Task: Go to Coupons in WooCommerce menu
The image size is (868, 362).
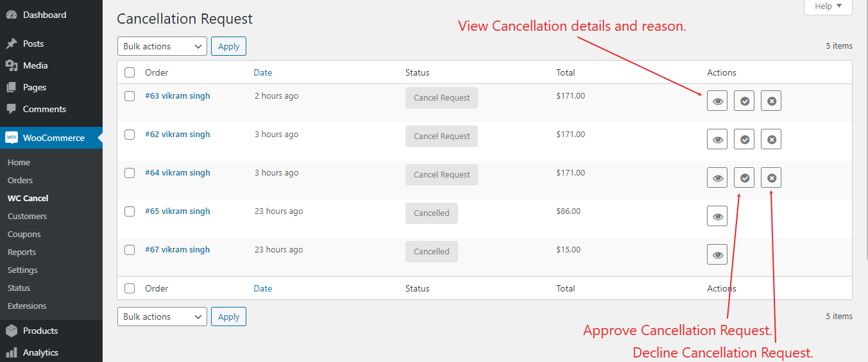Action: [x=24, y=234]
